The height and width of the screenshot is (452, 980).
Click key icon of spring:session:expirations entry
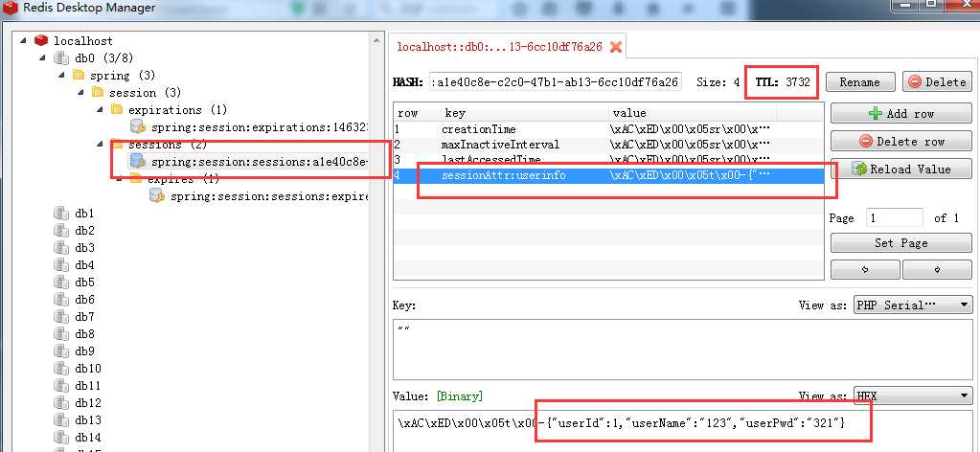pyautogui.click(x=138, y=127)
